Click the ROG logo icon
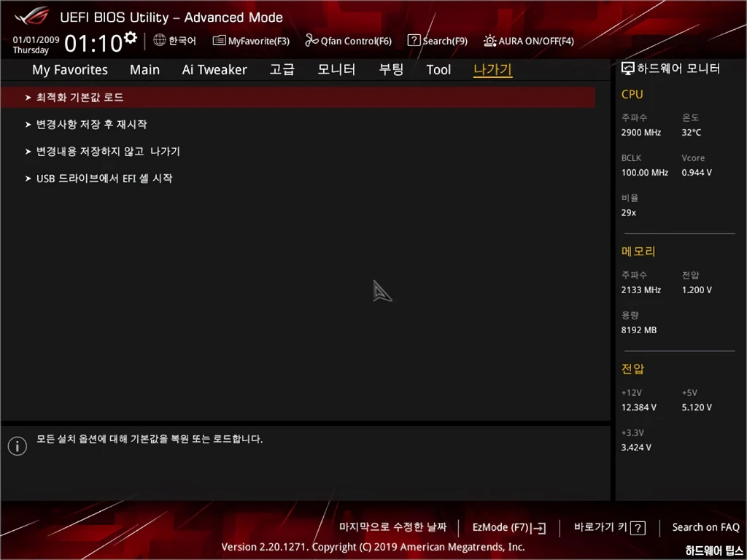The image size is (747, 560). [x=31, y=17]
